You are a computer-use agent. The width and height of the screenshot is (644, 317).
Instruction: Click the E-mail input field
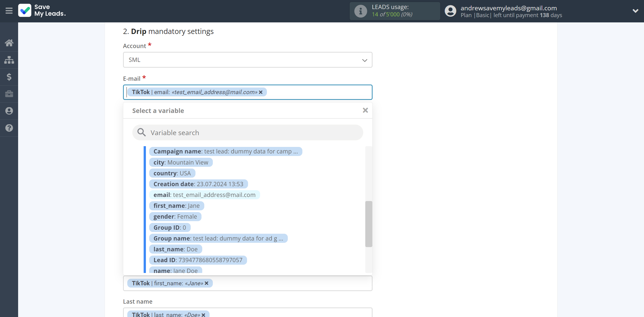coord(248,92)
